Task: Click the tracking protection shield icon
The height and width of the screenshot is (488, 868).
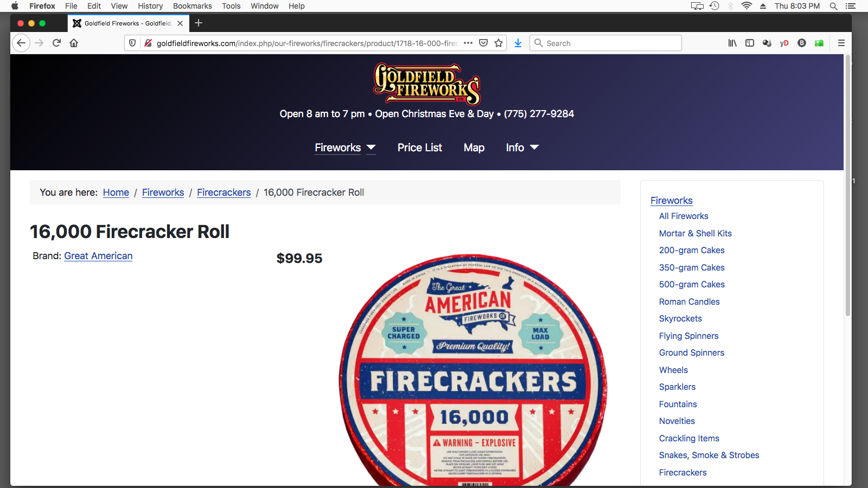Action: [132, 43]
